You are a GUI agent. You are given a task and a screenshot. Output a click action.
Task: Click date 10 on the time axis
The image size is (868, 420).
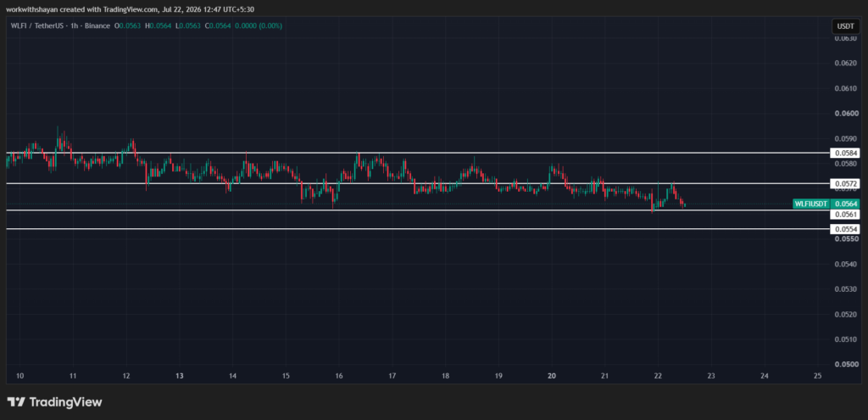pos(20,376)
